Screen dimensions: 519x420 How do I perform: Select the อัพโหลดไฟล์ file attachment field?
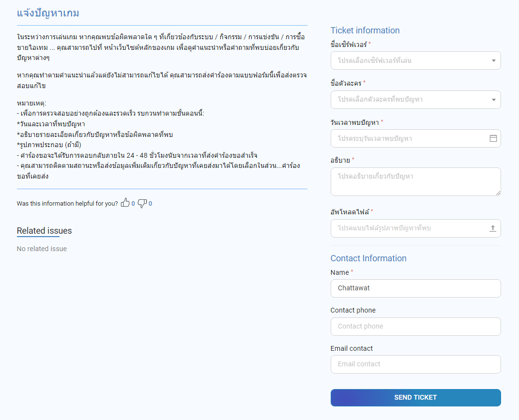pos(409,228)
